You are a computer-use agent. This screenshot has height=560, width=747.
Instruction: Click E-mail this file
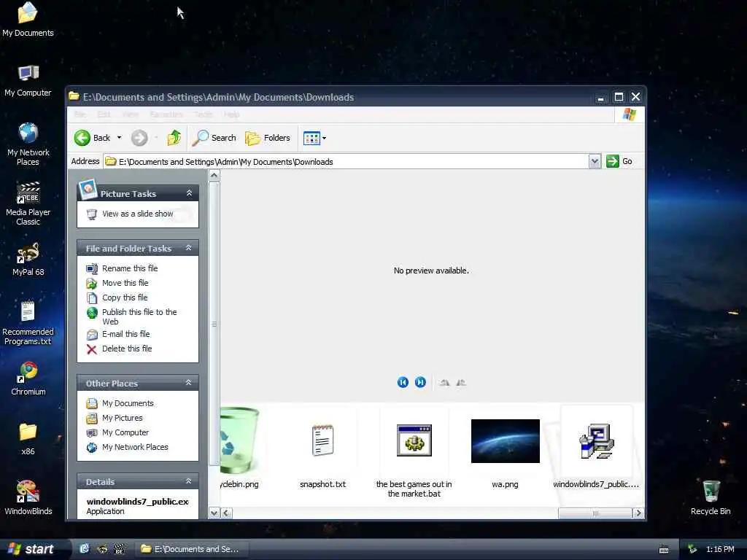coord(118,334)
